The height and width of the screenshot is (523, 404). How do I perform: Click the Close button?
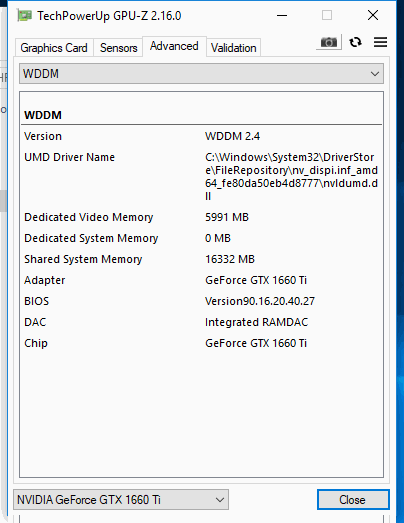[353, 500]
